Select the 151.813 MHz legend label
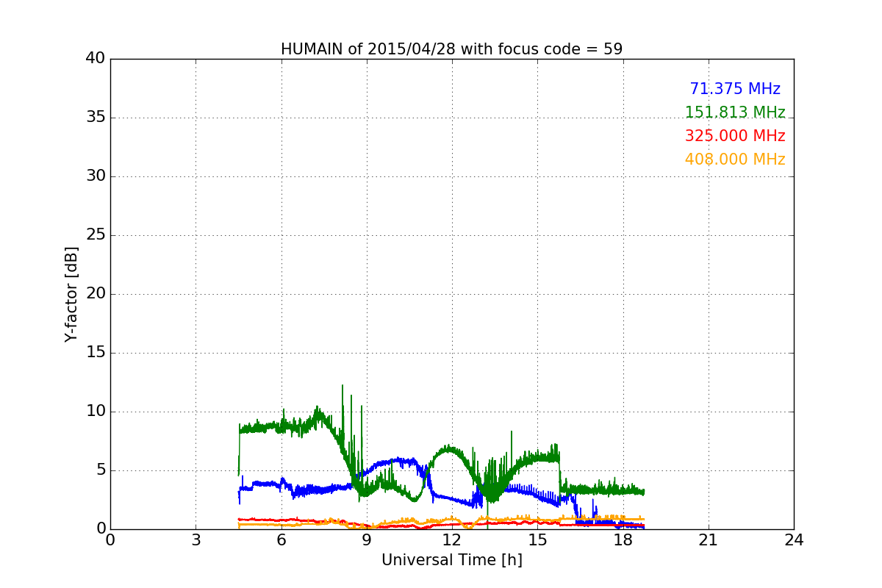Viewport: 882px width, 588px height. 735,112
